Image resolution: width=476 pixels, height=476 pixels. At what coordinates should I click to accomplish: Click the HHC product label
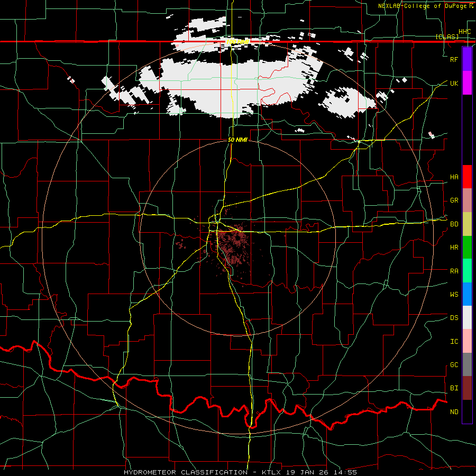click(465, 32)
